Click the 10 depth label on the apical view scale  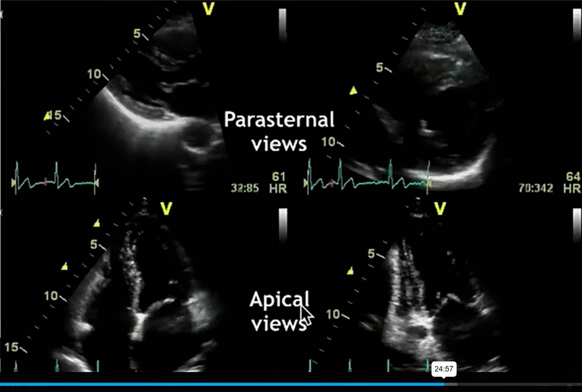(52, 296)
